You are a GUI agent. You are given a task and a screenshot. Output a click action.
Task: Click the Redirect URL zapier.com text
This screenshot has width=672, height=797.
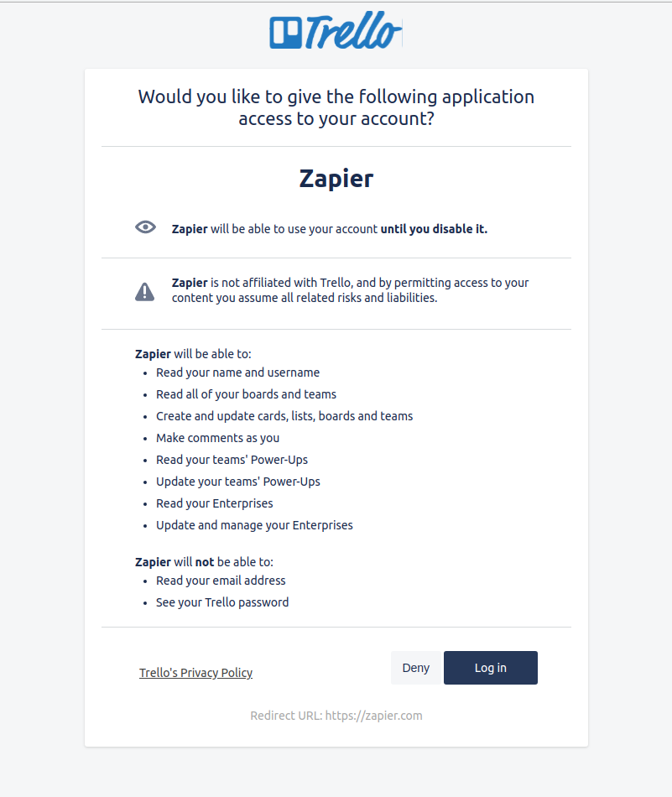[x=336, y=716]
